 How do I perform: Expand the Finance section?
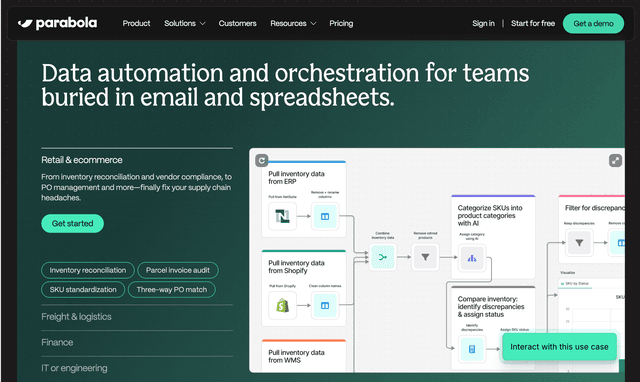(57, 342)
